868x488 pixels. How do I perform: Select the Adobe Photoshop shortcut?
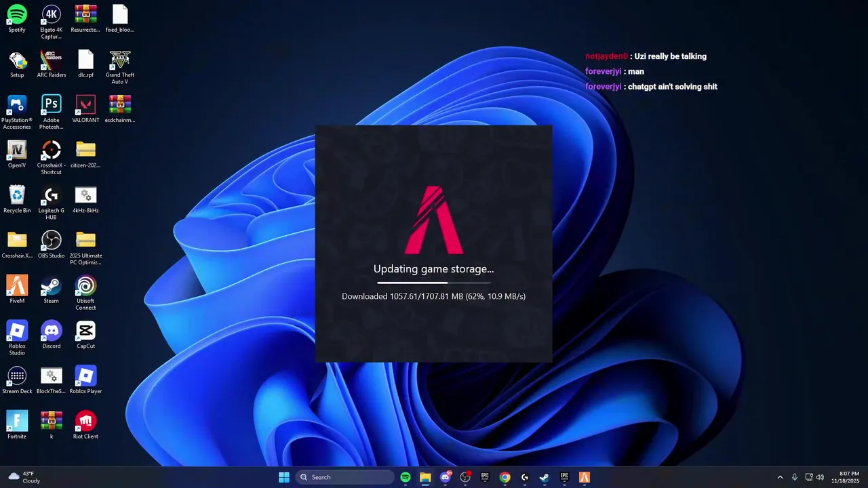point(52,113)
